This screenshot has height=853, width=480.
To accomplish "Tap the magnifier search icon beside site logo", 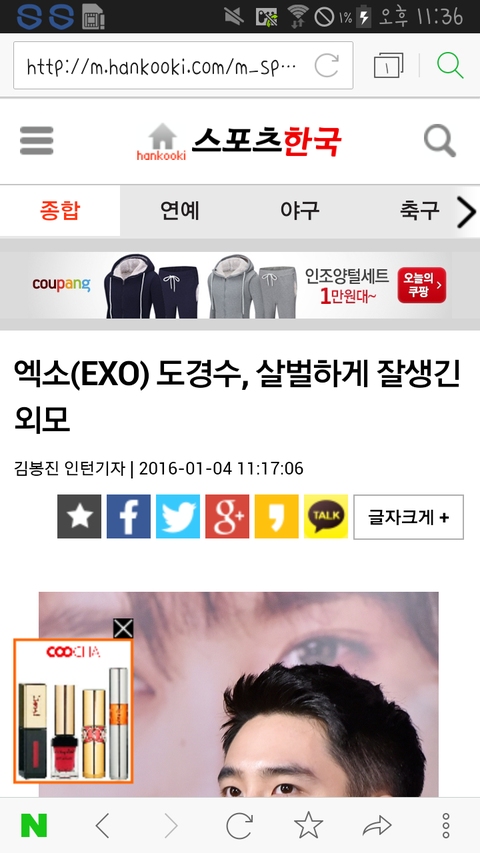I will point(440,141).
